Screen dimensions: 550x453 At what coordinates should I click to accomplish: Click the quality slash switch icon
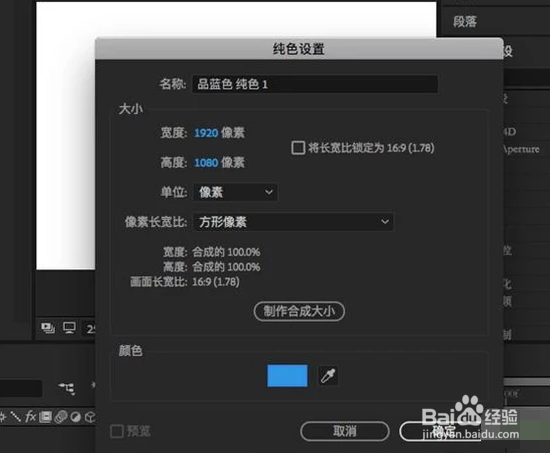[15, 417]
